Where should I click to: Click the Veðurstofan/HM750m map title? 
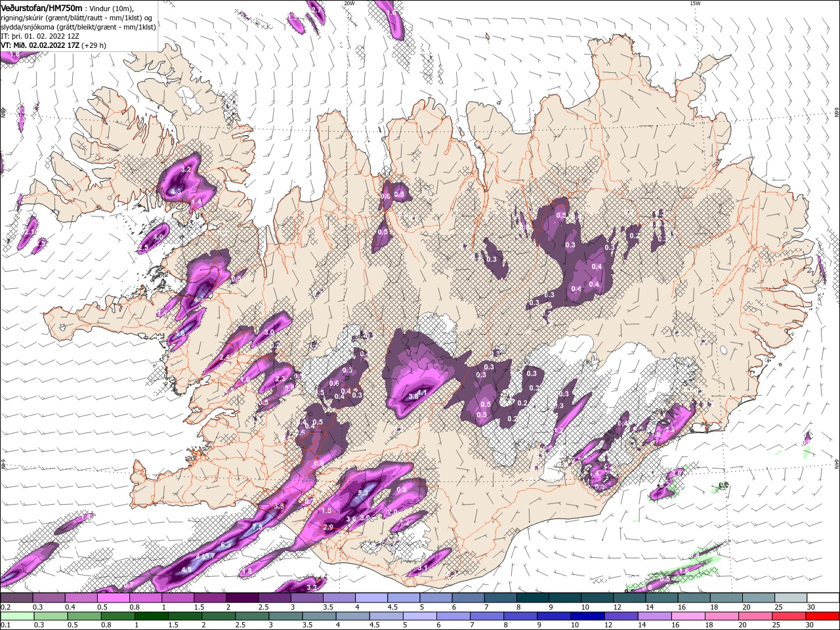(x=41, y=7)
